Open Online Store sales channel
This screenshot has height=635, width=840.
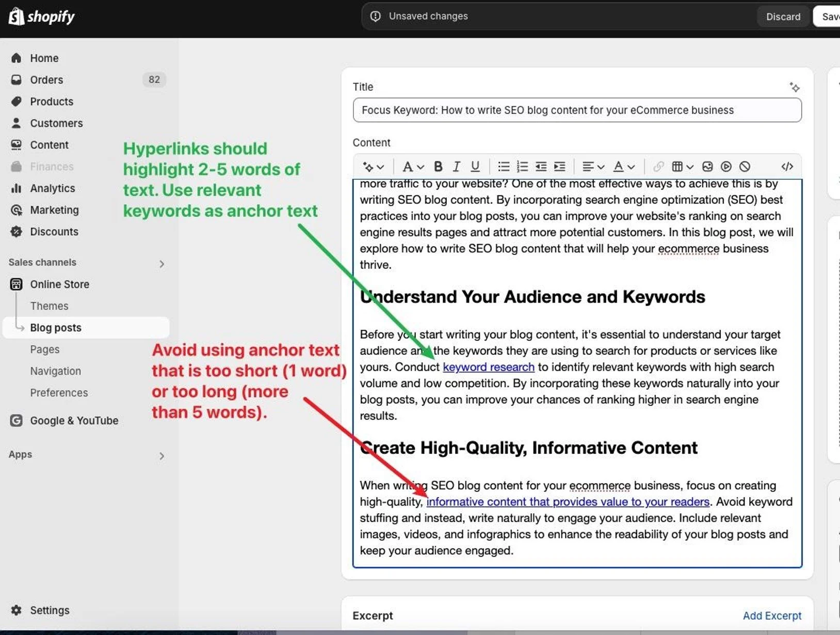coord(59,284)
